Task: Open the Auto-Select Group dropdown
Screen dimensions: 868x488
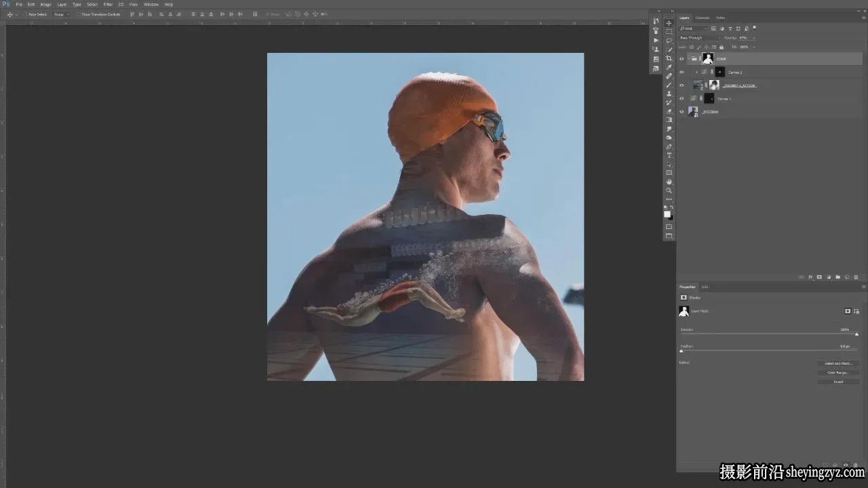Action: (x=61, y=14)
